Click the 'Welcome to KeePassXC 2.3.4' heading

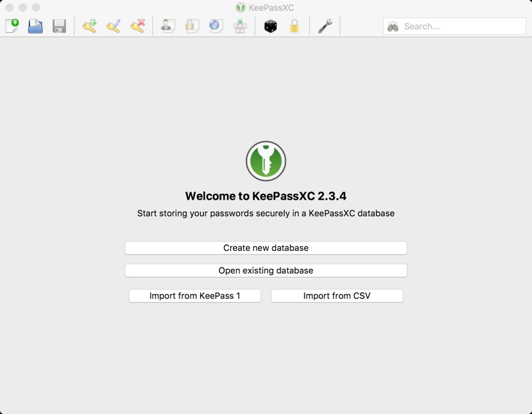[x=265, y=196]
